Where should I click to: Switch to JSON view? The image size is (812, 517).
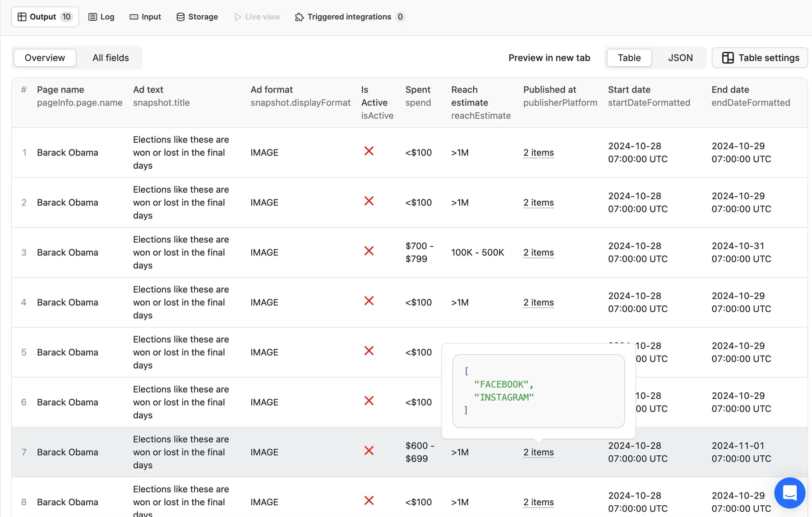[680, 58]
